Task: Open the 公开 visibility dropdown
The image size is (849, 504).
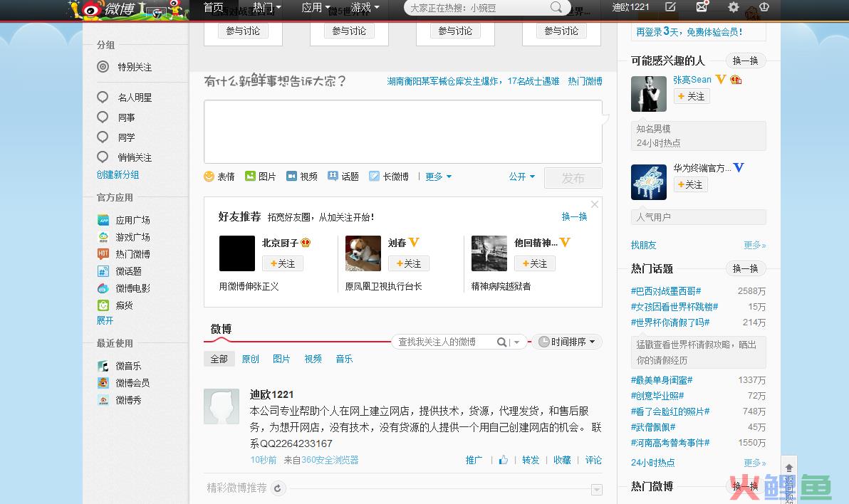Action: pos(522,177)
